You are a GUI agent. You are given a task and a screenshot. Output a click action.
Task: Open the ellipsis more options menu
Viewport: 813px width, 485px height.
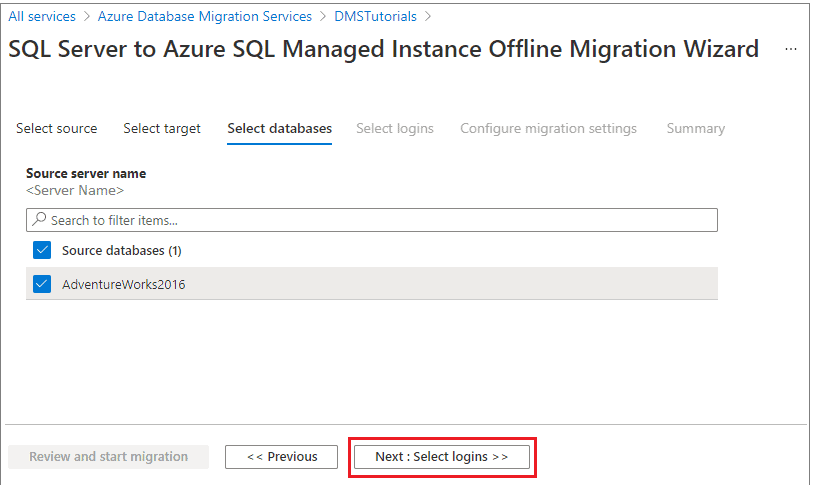pyautogui.click(x=791, y=49)
